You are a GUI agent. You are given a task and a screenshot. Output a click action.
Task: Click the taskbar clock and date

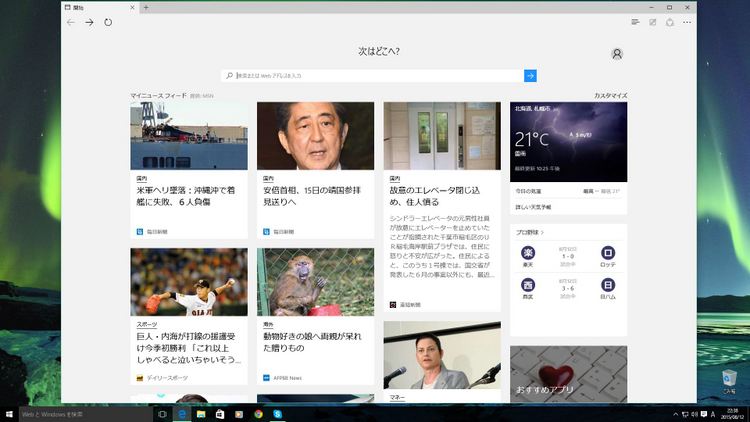[x=732, y=414]
